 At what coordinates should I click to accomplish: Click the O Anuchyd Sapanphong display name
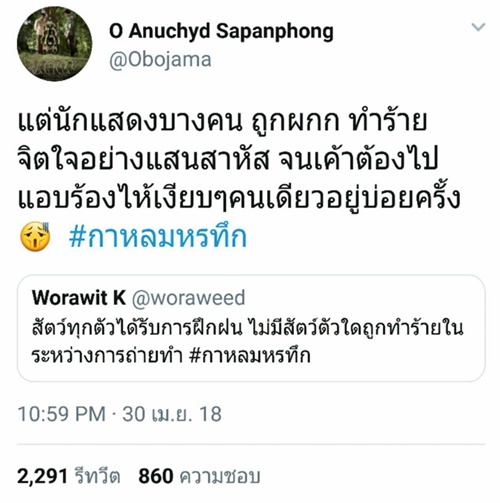pos(221,31)
